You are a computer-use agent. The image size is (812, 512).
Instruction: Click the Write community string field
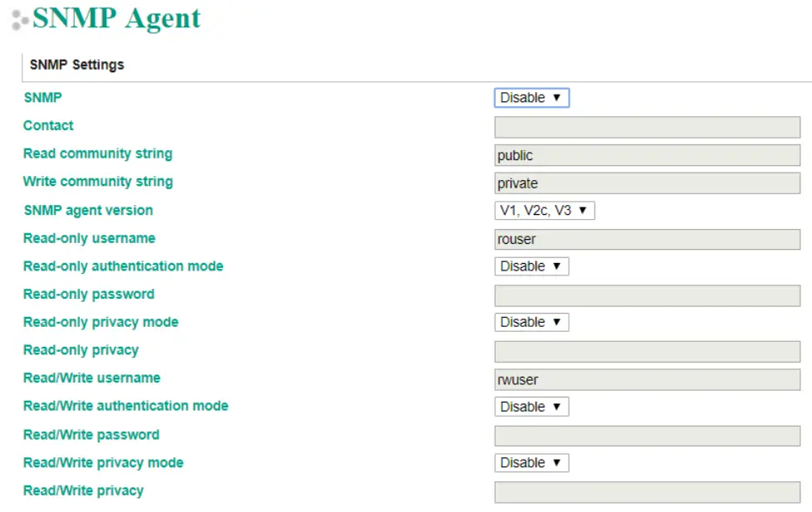647,183
